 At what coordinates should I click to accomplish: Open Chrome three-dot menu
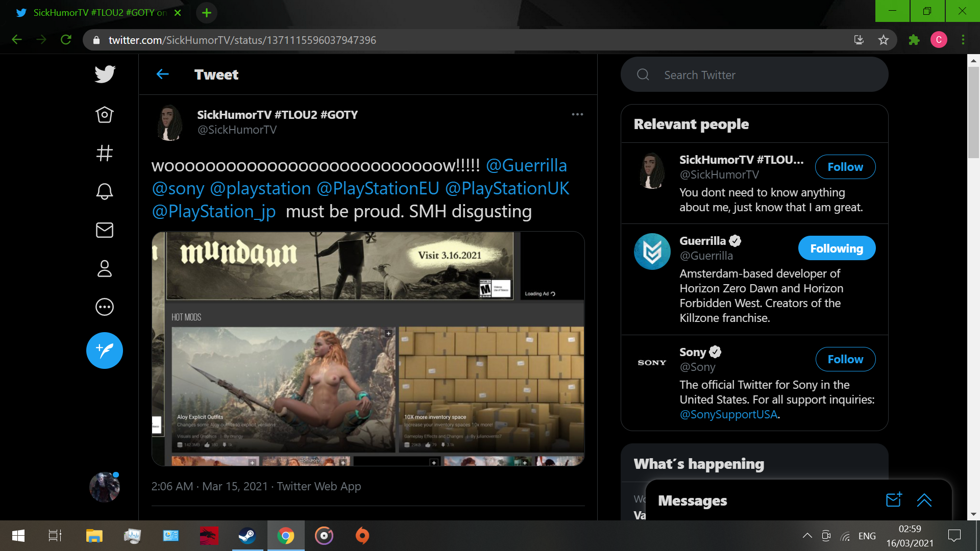pos(963,40)
